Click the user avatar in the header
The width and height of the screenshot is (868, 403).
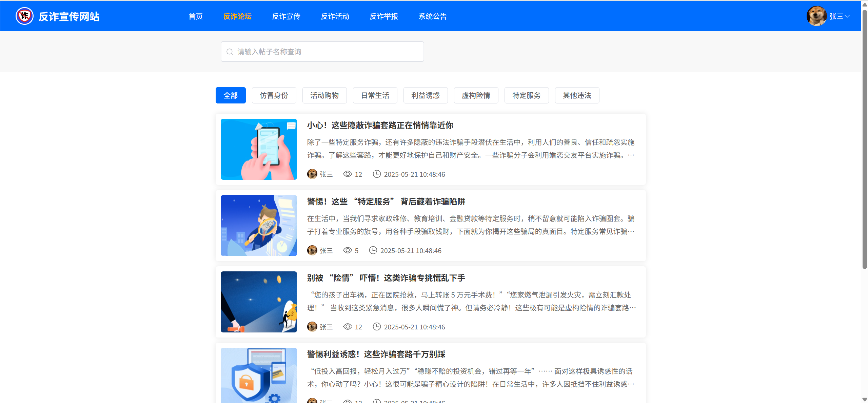(816, 16)
